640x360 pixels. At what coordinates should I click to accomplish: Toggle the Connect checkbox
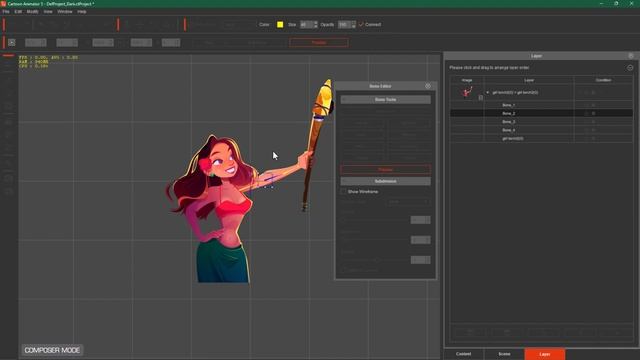click(x=361, y=24)
